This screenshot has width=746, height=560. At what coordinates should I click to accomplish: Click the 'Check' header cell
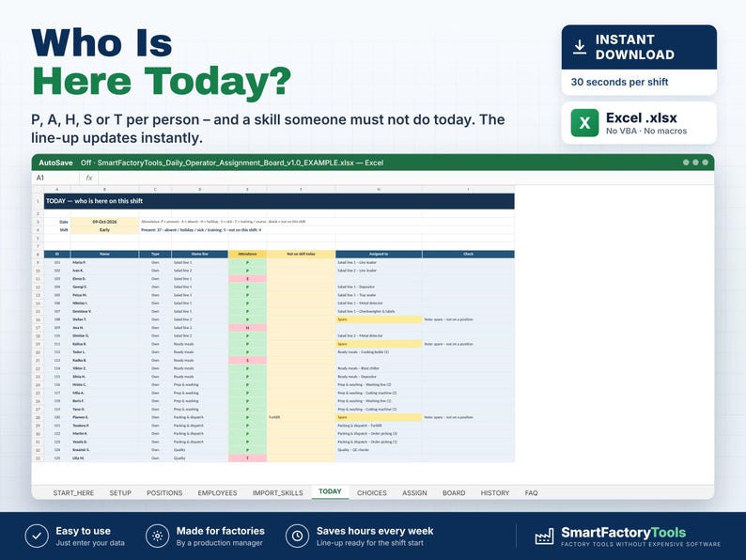(x=468, y=254)
